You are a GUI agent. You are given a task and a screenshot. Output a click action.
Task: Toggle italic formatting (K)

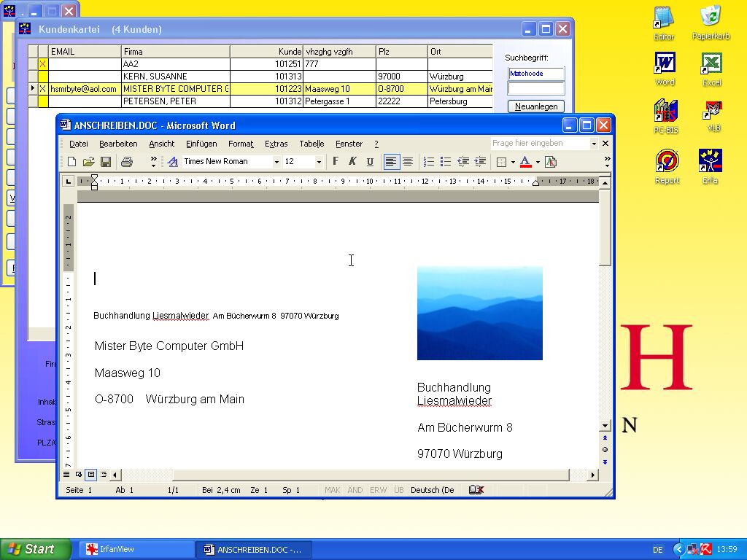tap(352, 161)
